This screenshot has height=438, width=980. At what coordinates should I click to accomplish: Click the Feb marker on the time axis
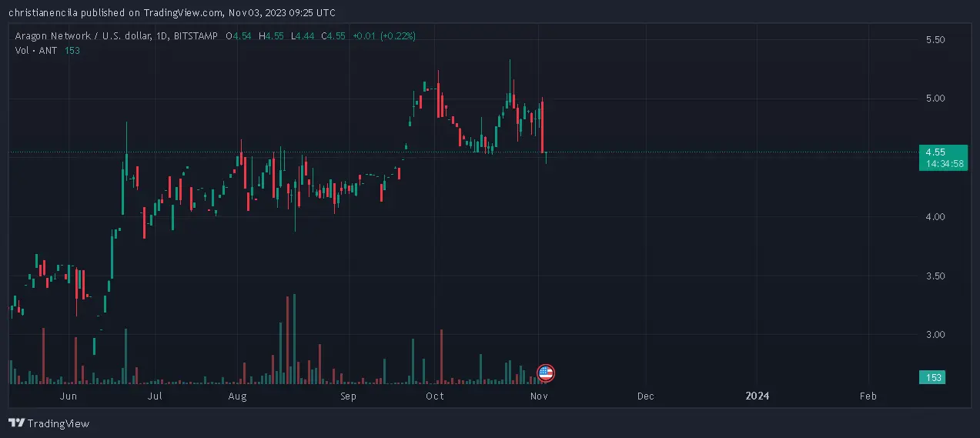(x=868, y=396)
